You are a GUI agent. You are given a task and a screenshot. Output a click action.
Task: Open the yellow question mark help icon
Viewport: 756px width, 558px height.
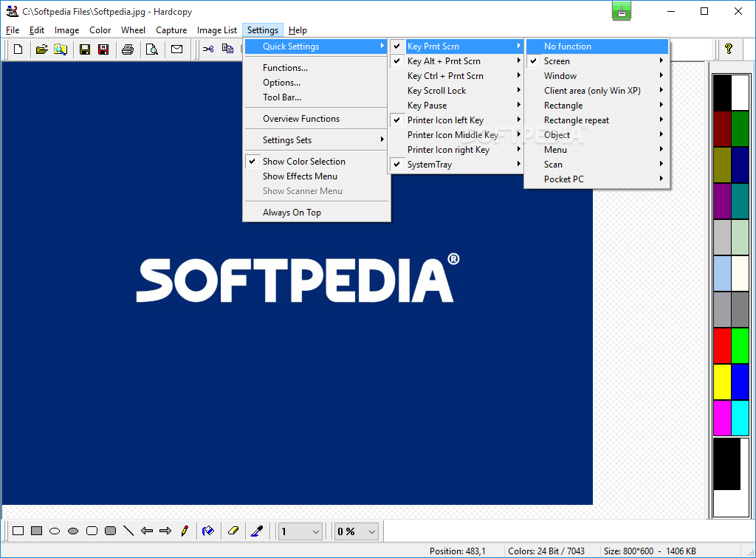[x=729, y=49]
